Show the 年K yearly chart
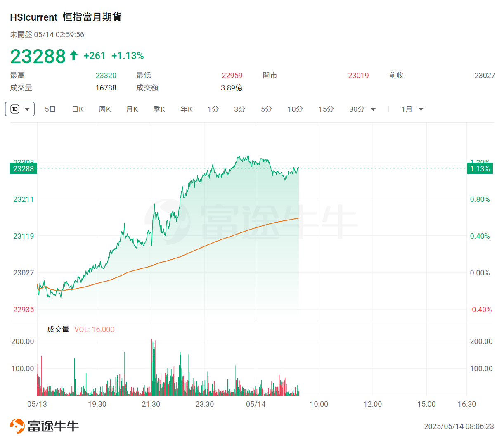Viewport: 504px width, 443px height. point(187,109)
